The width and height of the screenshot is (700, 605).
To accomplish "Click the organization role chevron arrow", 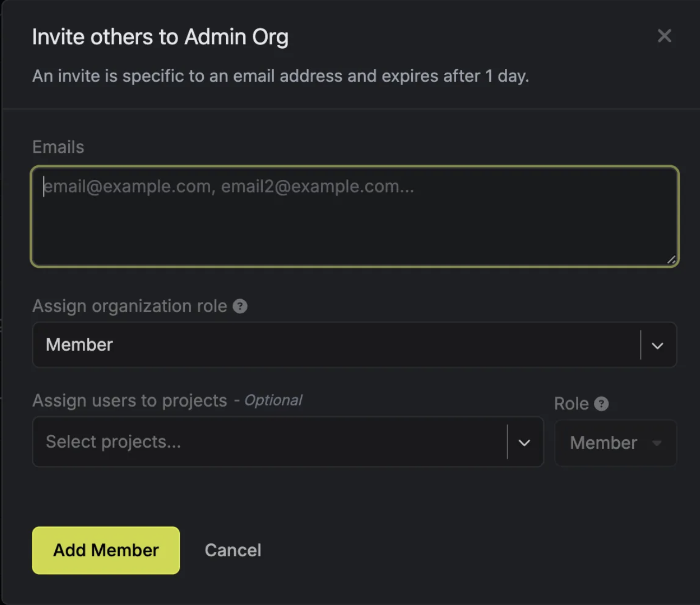I will tap(657, 345).
